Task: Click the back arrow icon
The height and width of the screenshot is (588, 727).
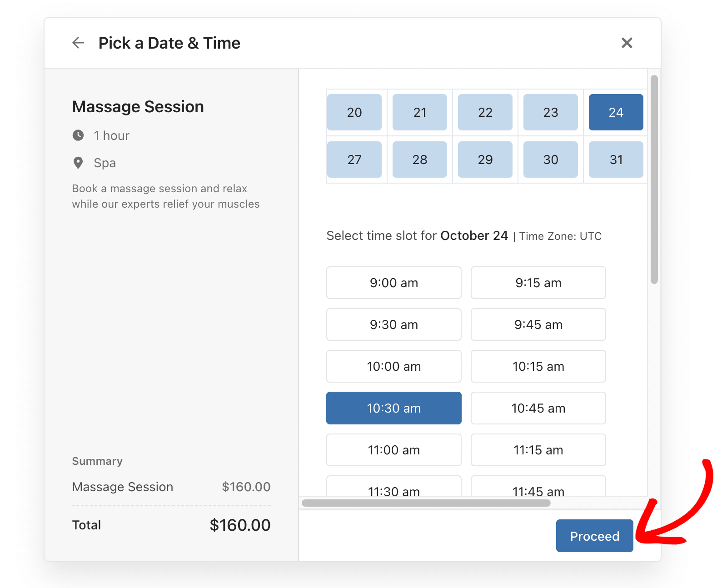Action: [78, 43]
